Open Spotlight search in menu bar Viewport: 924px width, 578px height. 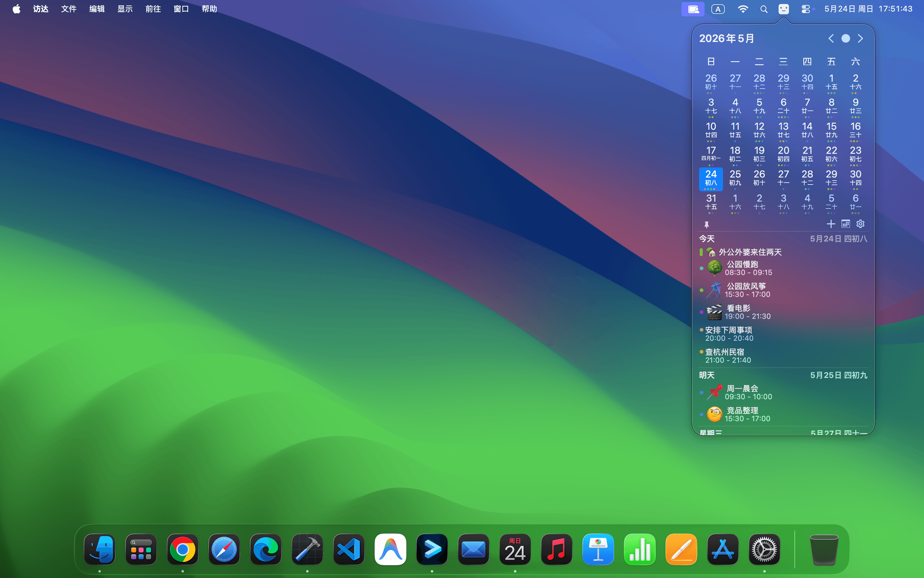764,9
